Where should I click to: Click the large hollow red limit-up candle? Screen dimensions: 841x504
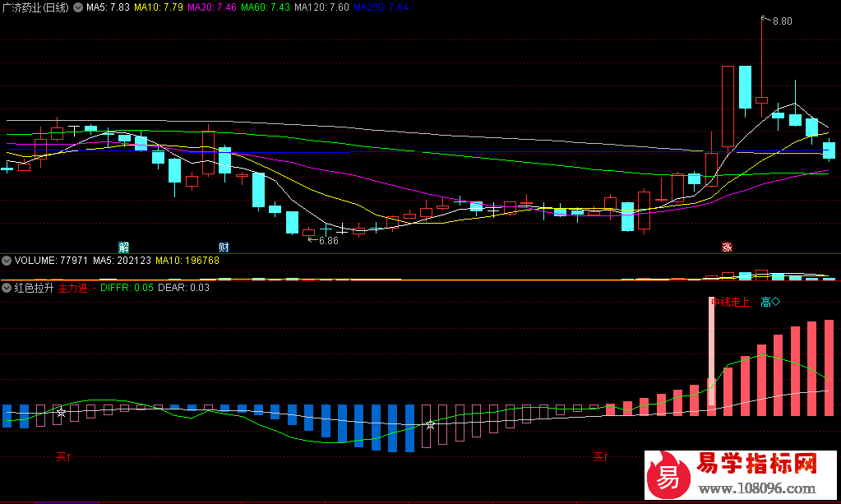pos(728,107)
